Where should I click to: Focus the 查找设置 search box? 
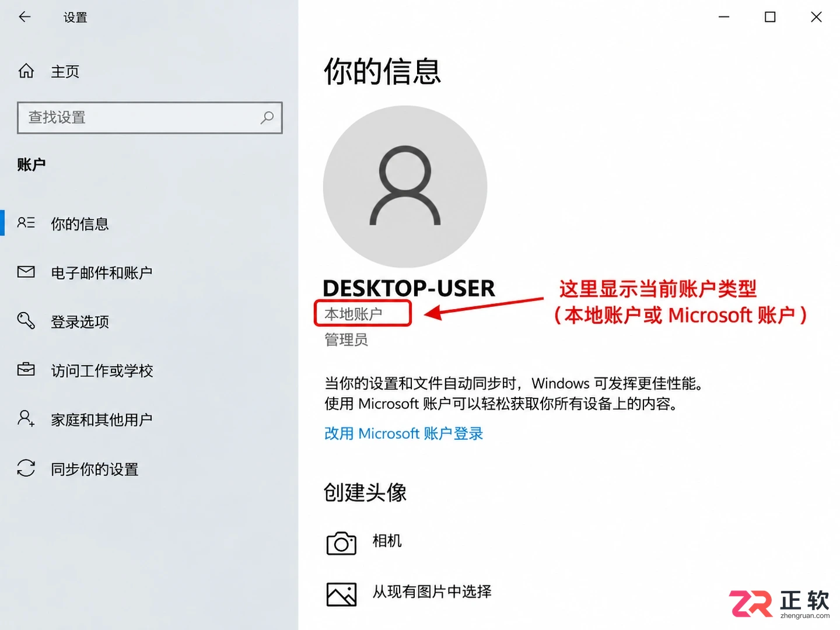pyautogui.click(x=150, y=118)
